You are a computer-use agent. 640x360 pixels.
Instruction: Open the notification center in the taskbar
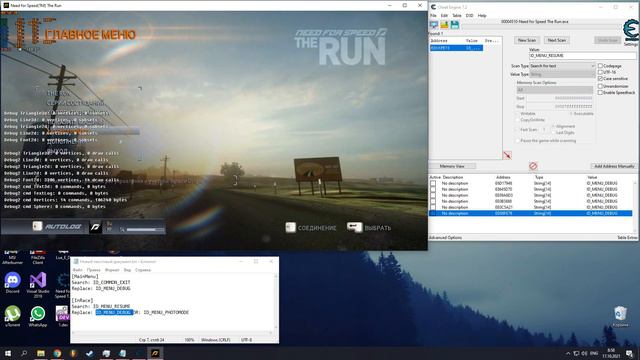(x=629, y=353)
